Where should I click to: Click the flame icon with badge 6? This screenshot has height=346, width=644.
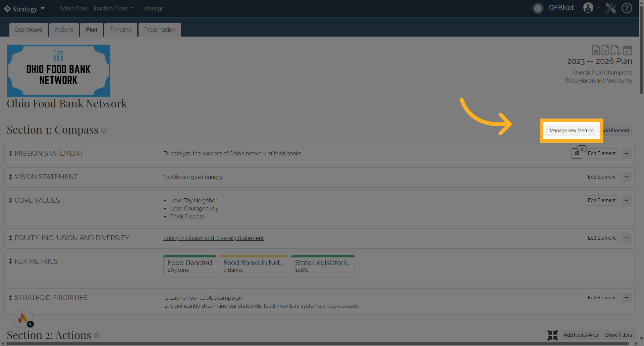(23, 318)
